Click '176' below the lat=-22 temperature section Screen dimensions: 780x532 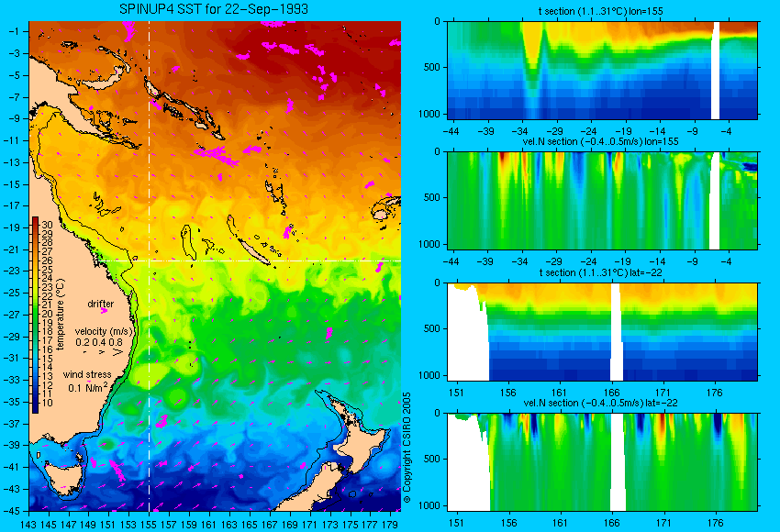[714, 393]
